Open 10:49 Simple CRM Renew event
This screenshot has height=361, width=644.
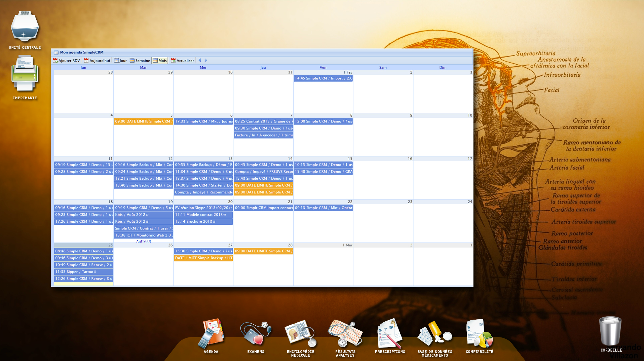click(83, 265)
